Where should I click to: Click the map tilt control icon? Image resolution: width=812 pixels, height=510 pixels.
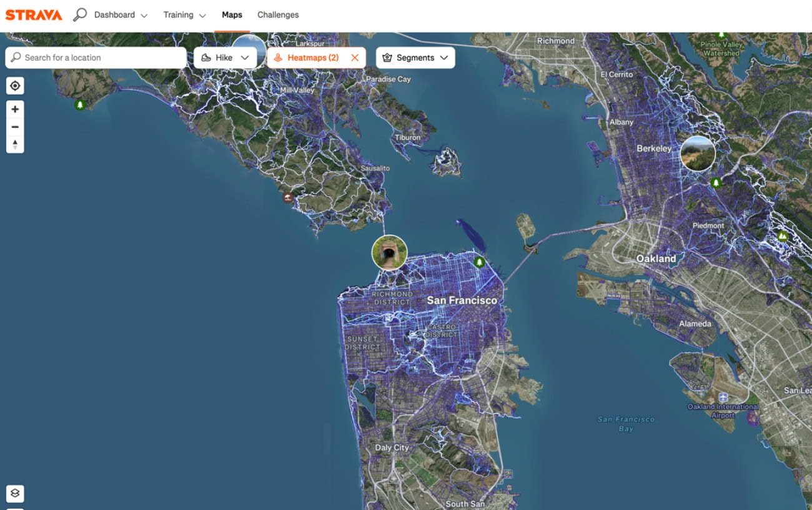pos(14,144)
